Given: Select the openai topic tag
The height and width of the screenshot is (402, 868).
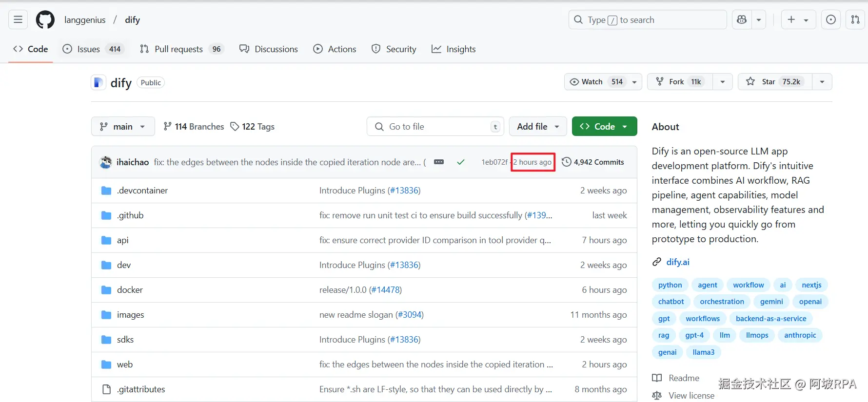Looking at the screenshot, I should click(810, 302).
